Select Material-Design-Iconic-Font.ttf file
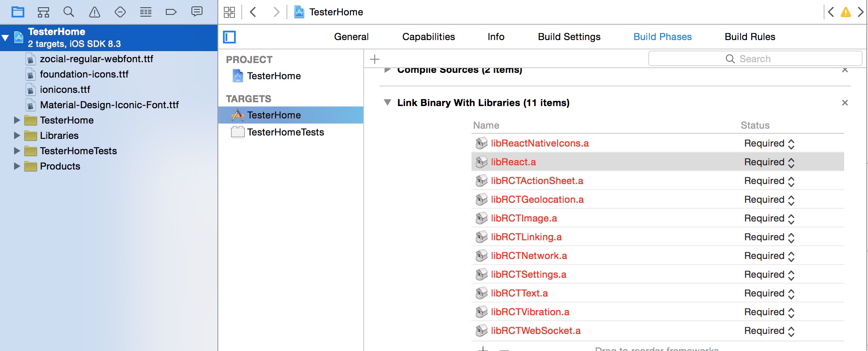The height and width of the screenshot is (351, 868). tap(109, 105)
